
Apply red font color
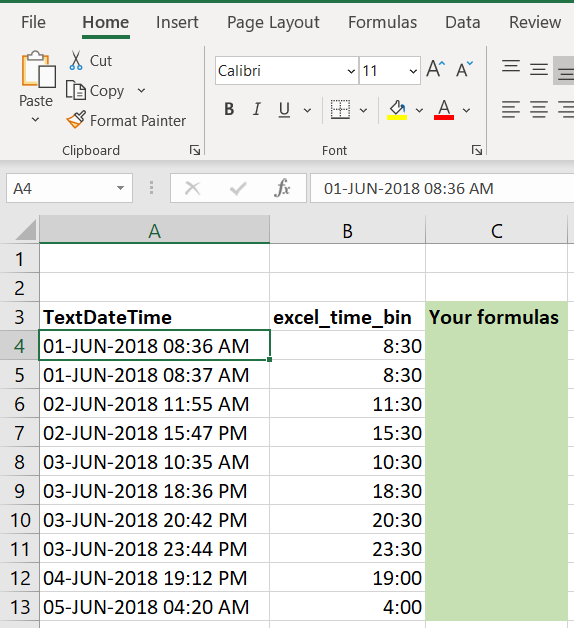(444, 109)
